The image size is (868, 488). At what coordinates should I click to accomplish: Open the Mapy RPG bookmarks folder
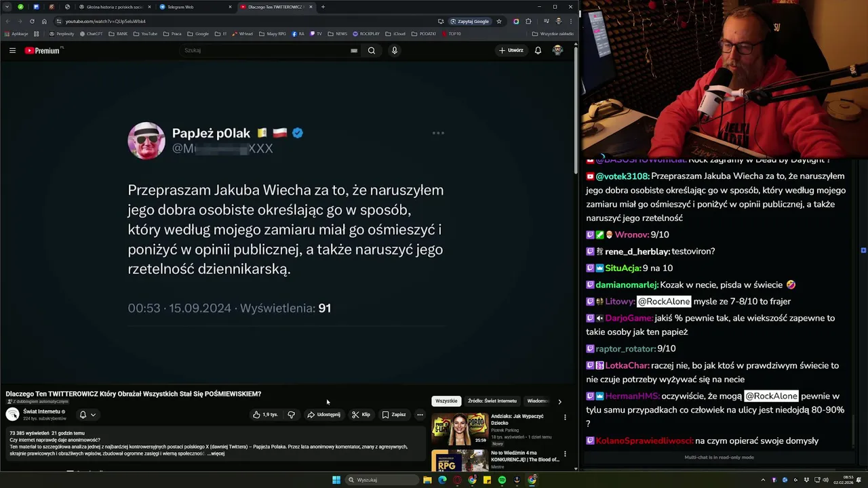(273, 33)
